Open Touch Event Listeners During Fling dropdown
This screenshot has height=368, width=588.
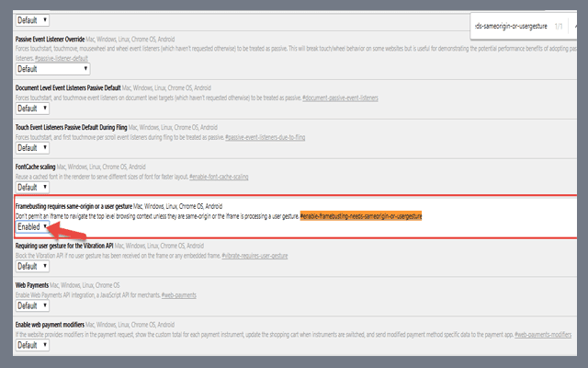32,148
